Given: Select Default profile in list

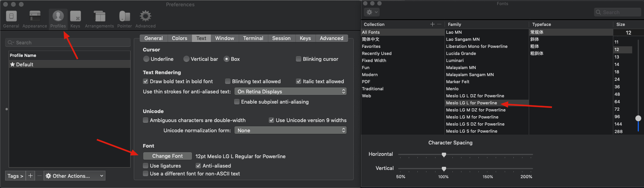Looking at the screenshot, I should coord(70,64).
